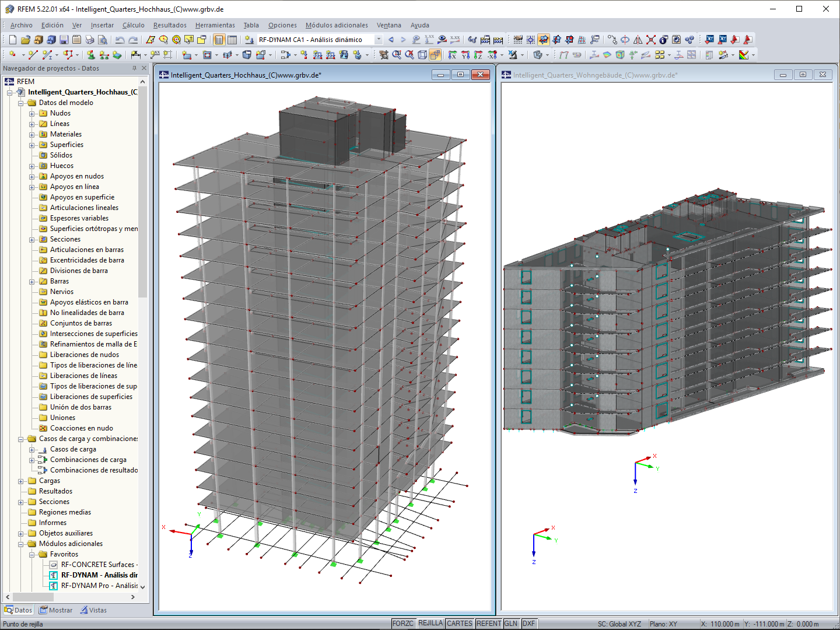
Task: Click the Save disk icon
Action: point(64,40)
